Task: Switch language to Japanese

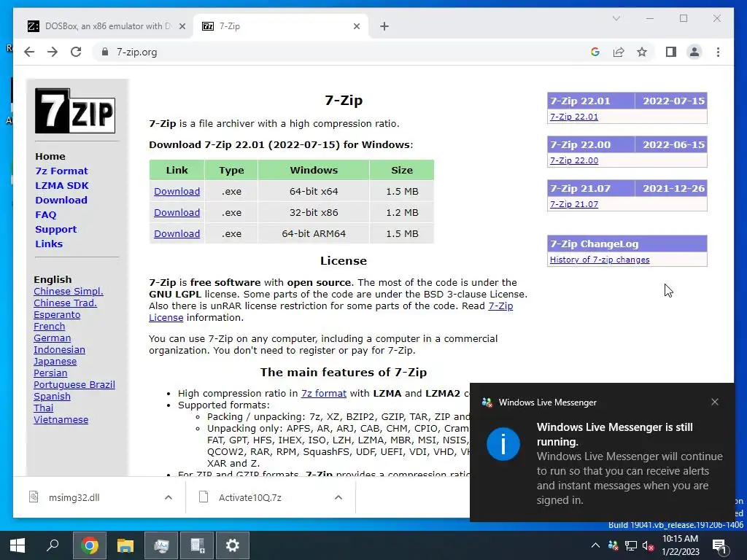Action: [55, 362]
